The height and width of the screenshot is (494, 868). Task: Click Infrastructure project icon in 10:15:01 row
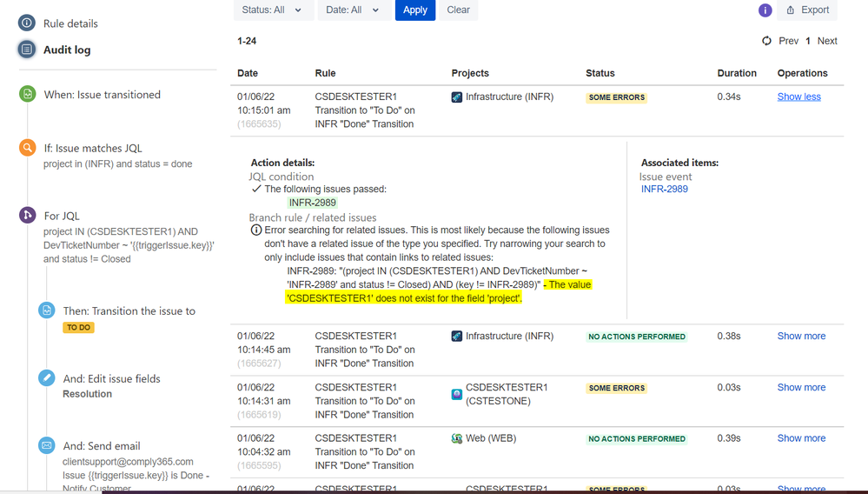click(x=457, y=97)
